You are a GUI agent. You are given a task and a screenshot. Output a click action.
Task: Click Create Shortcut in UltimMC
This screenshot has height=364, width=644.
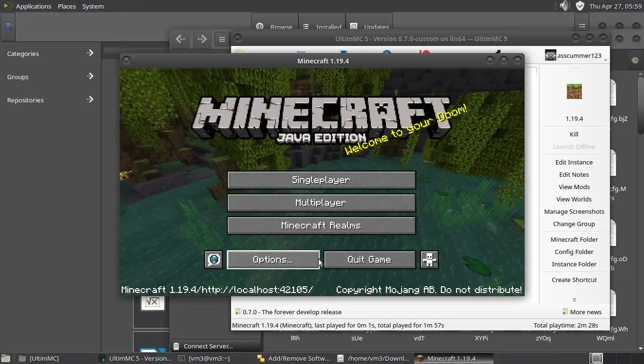574,280
